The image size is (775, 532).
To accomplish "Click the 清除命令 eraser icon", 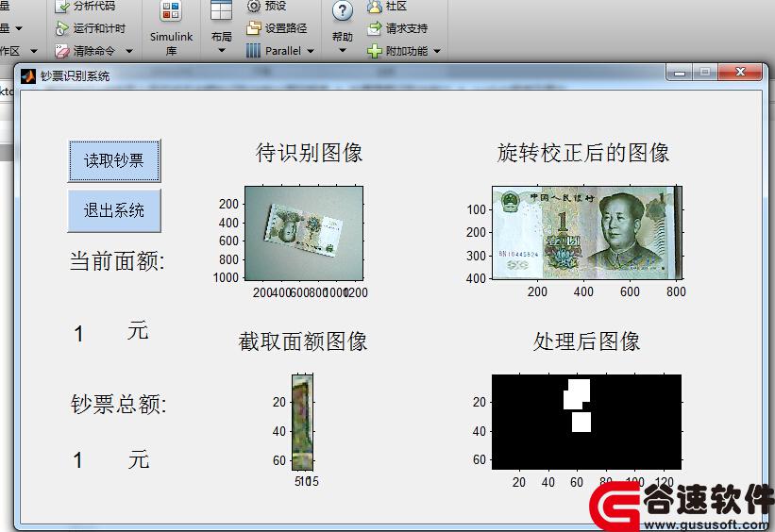I will [x=61, y=51].
